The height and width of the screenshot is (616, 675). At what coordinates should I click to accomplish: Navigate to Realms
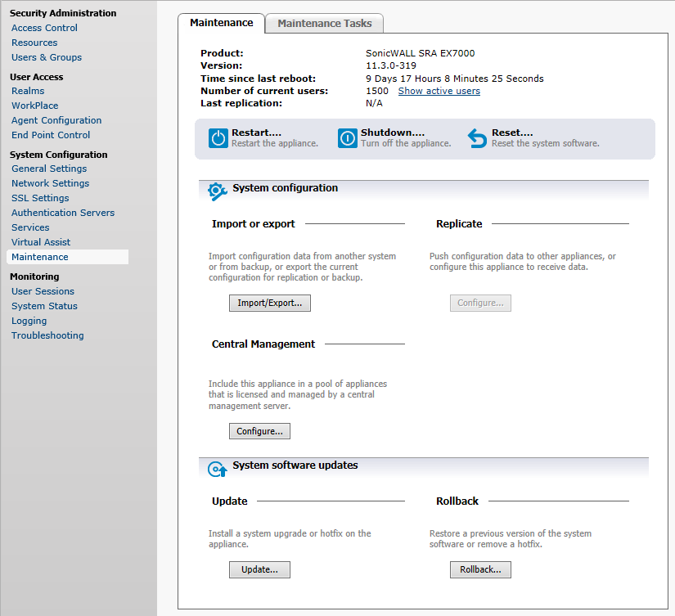pyautogui.click(x=28, y=91)
